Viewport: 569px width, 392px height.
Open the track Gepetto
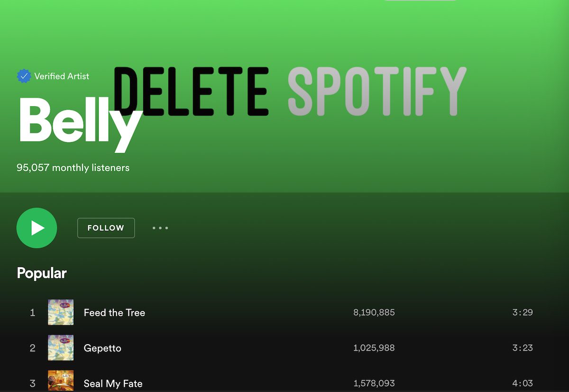[x=102, y=347]
